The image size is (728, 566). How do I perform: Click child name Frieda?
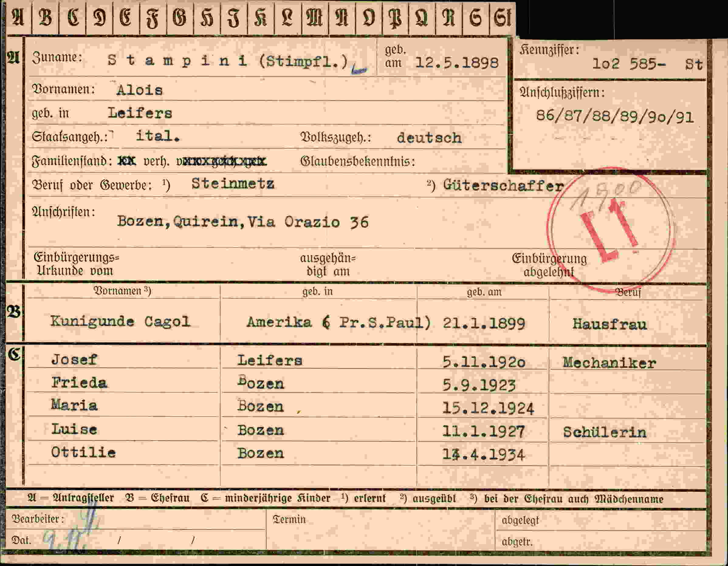[x=79, y=383]
